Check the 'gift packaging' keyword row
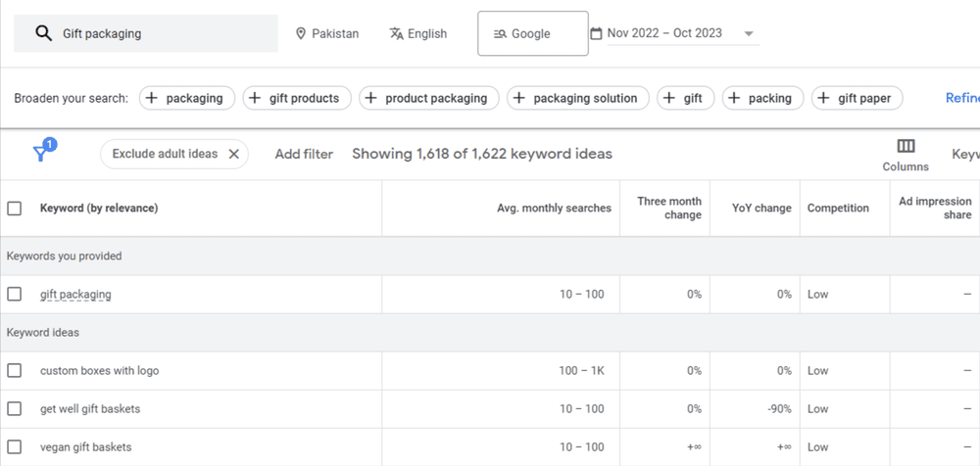The height and width of the screenshot is (466, 980). tap(15, 294)
